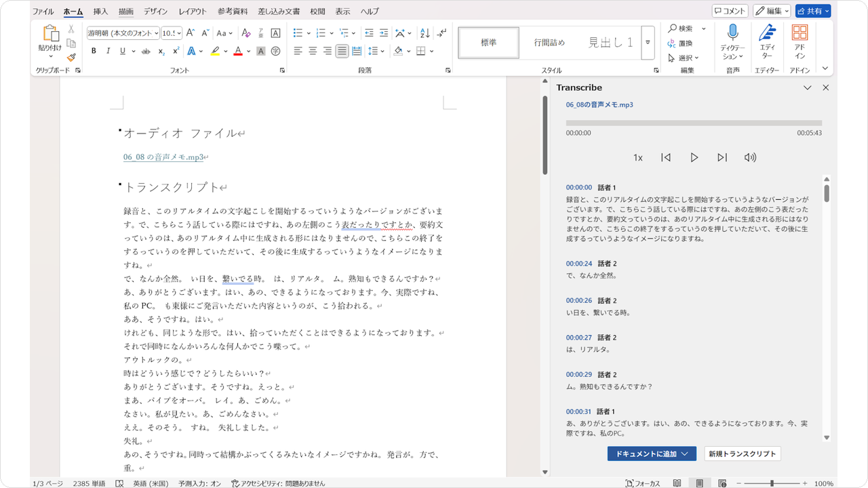Click the Transcribe volume speaker icon
868x488 pixels.
[x=750, y=157]
